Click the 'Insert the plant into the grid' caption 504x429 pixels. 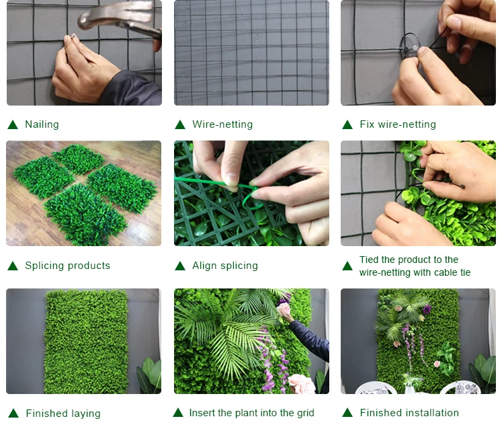(x=252, y=413)
